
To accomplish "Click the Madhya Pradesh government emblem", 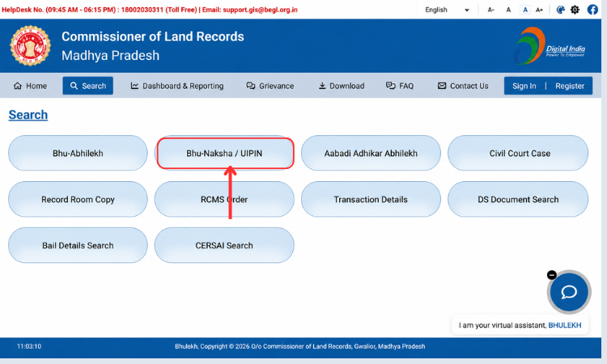I will click(x=30, y=45).
